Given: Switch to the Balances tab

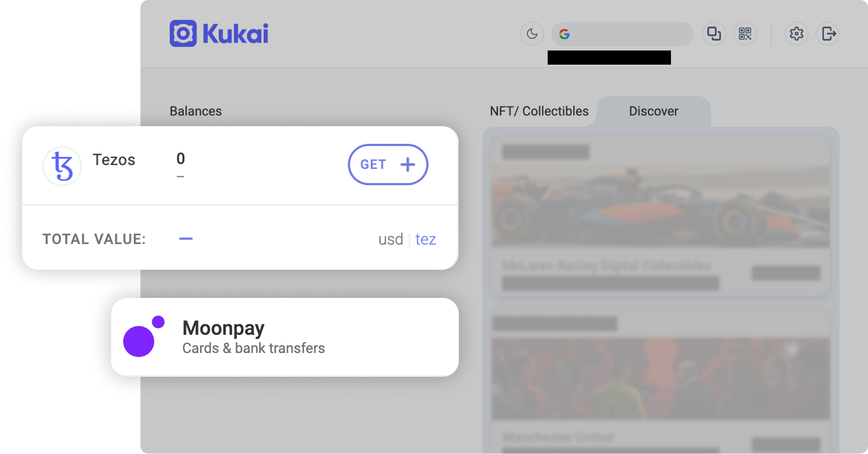Looking at the screenshot, I should (x=196, y=111).
